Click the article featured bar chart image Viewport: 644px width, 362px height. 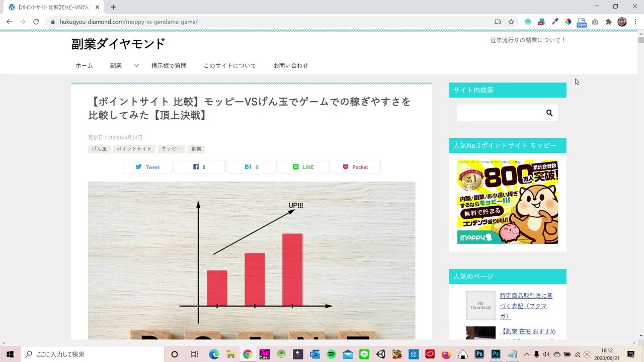click(252, 260)
